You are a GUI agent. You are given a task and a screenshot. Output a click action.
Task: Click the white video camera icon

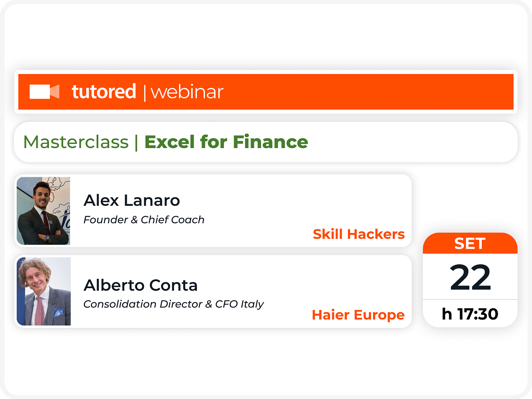pyautogui.click(x=44, y=92)
